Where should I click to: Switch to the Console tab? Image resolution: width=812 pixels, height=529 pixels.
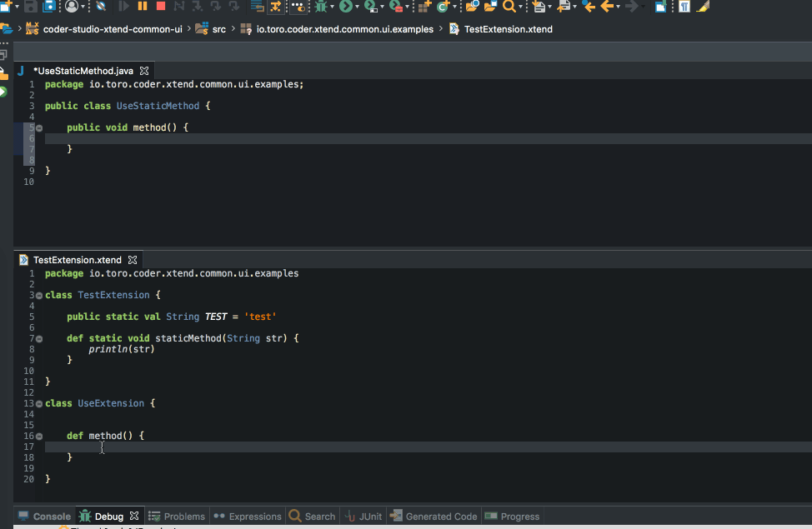coord(52,516)
